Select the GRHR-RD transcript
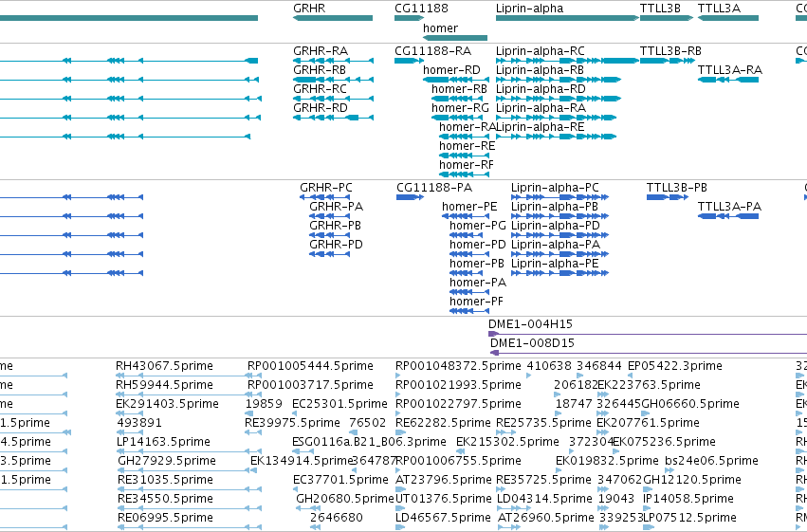The image size is (807, 532). click(x=333, y=118)
